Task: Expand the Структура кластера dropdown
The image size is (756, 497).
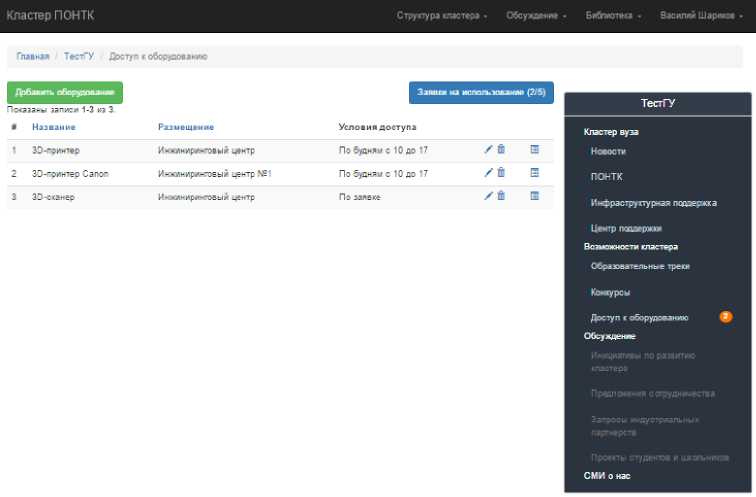Action: pos(442,16)
